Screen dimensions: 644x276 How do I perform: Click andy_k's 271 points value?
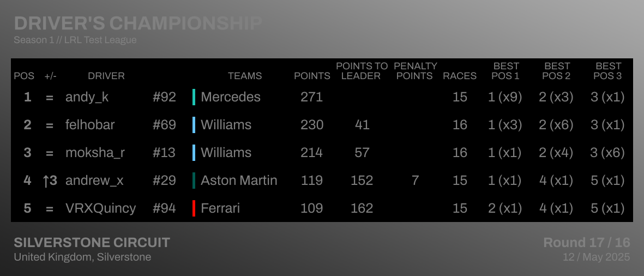pos(311,97)
